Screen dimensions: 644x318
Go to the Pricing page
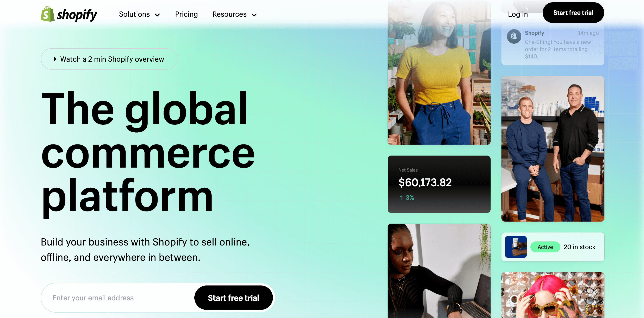pyautogui.click(x=186, y=14)
